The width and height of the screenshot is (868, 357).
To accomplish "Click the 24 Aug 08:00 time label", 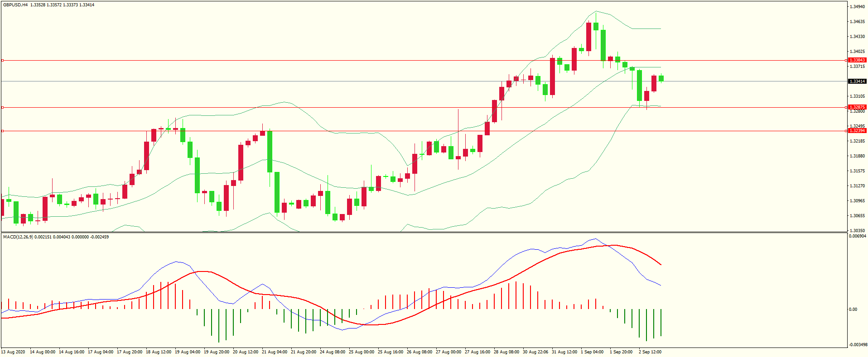I will tap(333, 352).
